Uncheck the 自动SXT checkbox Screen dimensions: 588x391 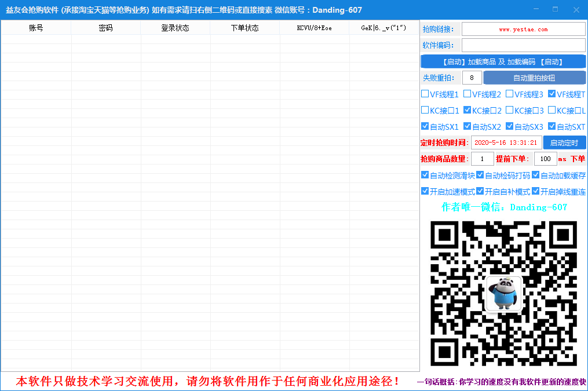pos(552,126)
